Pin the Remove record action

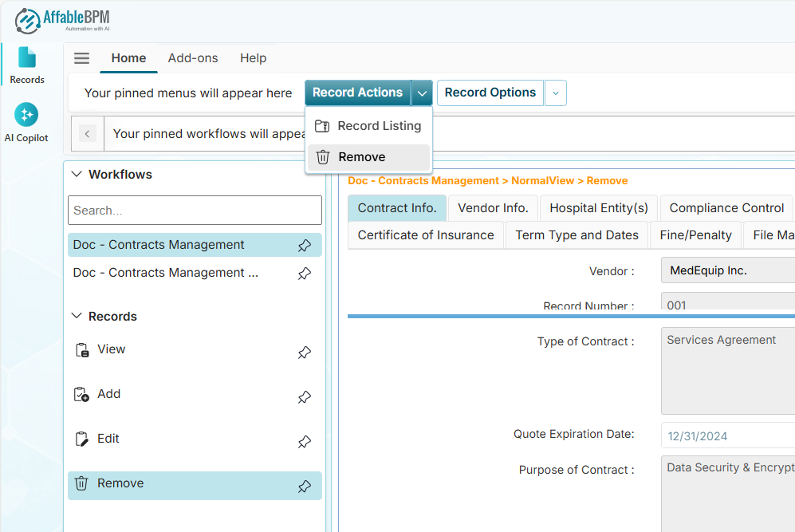coord(304,487)
